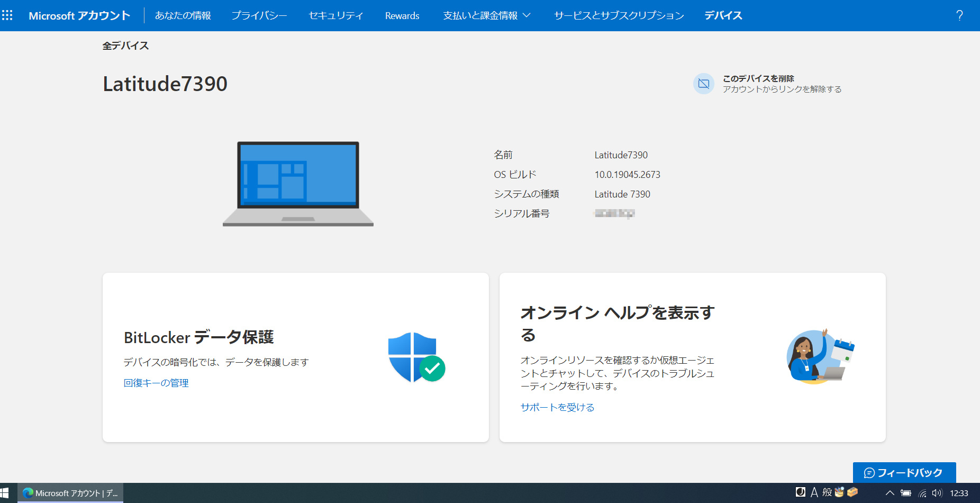980x503 pixels.
Task: Click the remove device icon
Action: click(x=704, y=84)
